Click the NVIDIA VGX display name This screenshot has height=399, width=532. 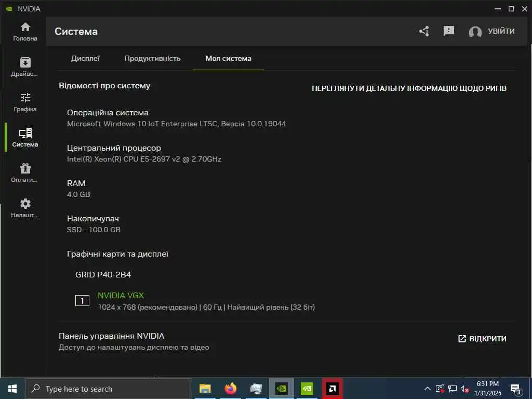121,296
